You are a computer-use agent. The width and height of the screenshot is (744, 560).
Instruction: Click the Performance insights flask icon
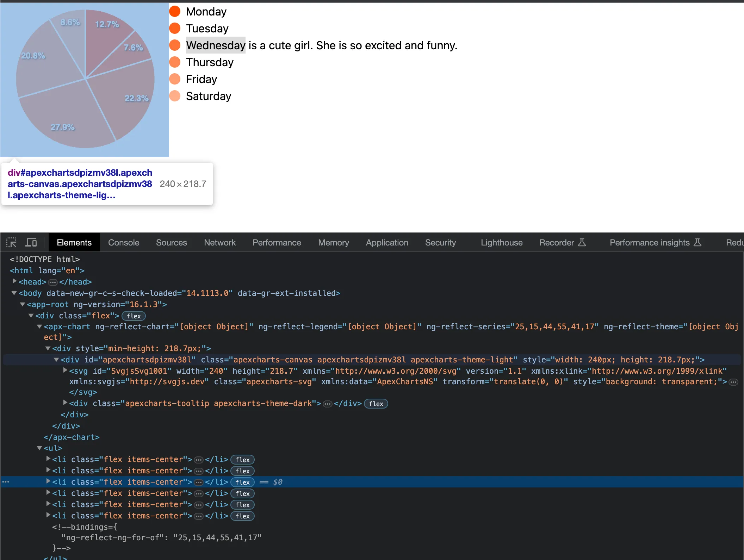click(697, 242)
